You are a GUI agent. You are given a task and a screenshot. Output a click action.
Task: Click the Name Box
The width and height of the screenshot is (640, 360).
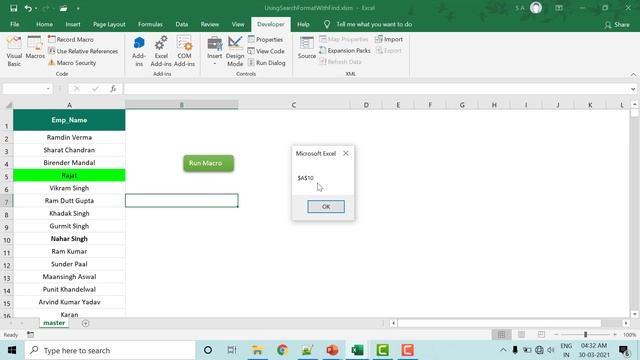24,89
